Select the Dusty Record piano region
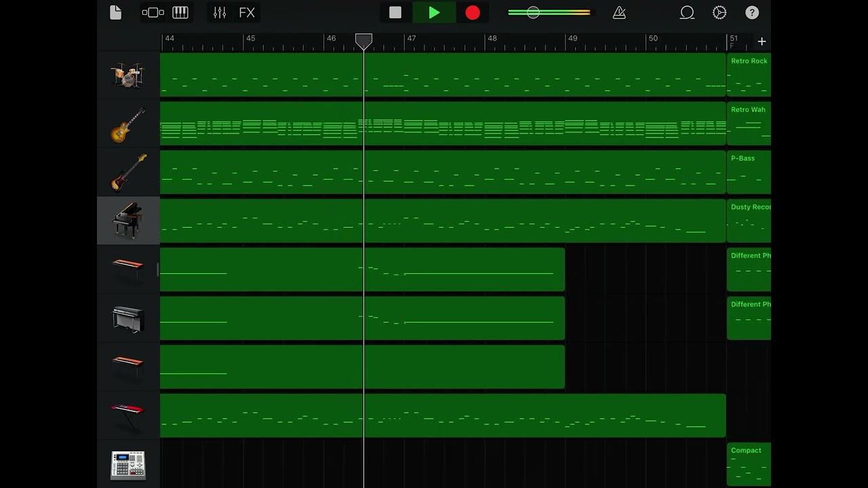 [749, 221]
